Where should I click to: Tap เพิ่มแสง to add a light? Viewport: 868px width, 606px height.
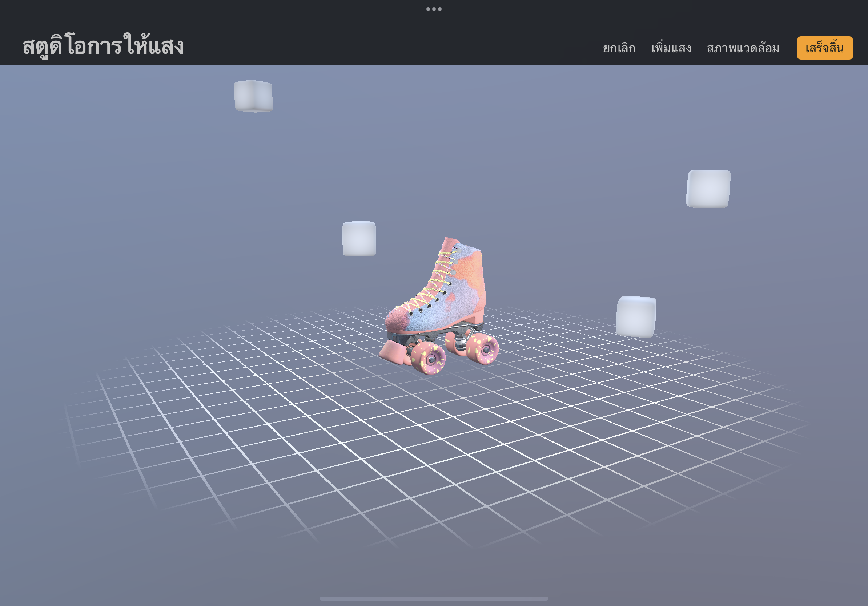point(671,48)
